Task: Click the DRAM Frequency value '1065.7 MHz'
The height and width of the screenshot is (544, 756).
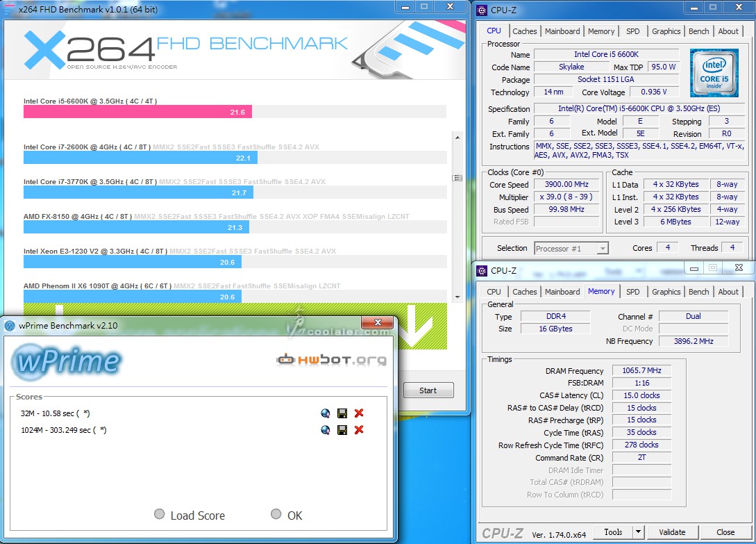Action: tap(641, 371)
